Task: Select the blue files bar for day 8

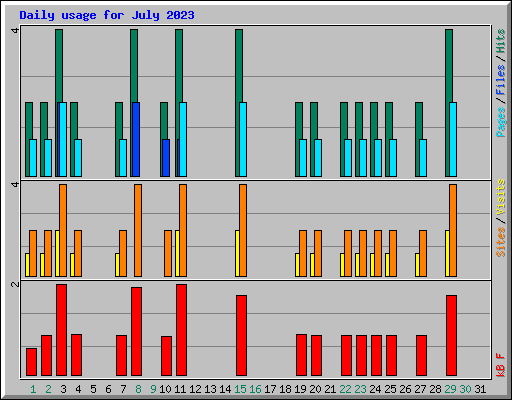Action: pos(136,139)
